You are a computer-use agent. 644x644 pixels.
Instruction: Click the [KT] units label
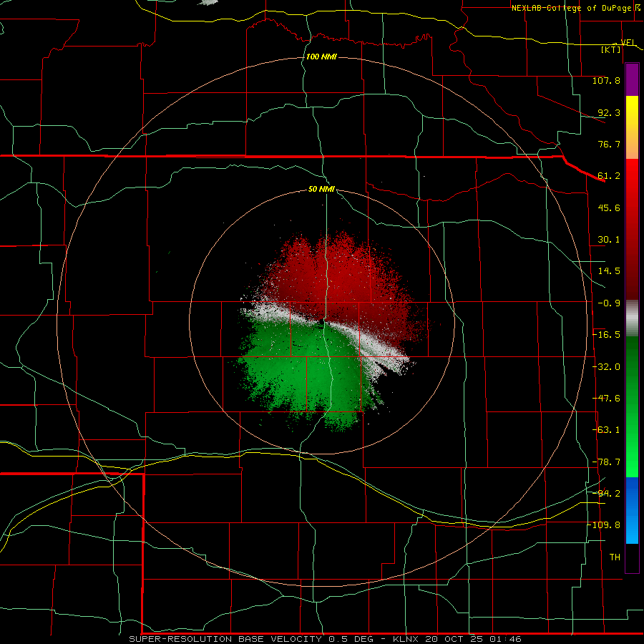(x=611, y=50)
